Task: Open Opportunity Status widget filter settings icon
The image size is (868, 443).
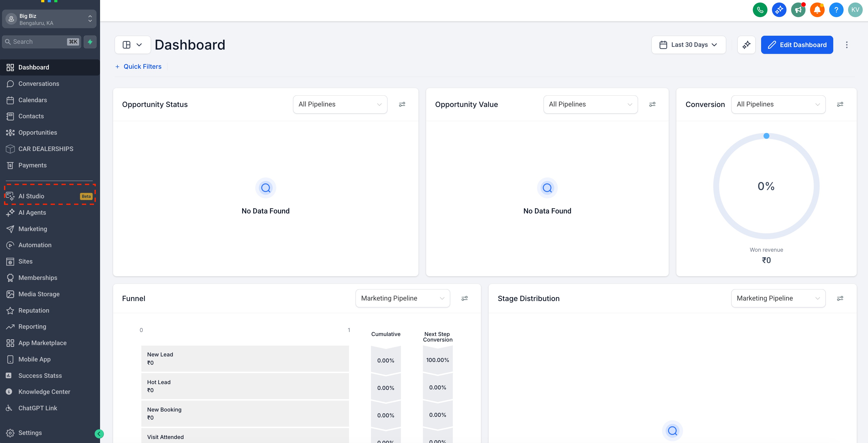Action: point(402,104)
